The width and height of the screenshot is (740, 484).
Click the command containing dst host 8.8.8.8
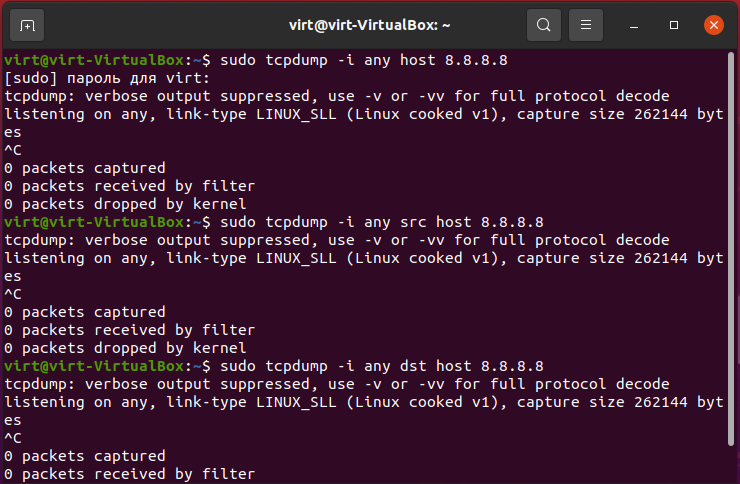tap(382, 366)
